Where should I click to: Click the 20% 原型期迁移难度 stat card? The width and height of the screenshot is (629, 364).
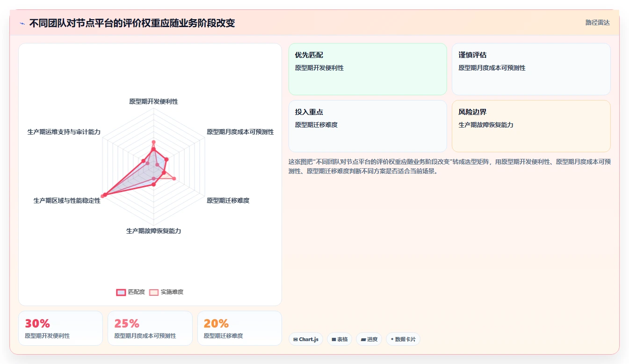pyautogui.click(x=239, y=328)
